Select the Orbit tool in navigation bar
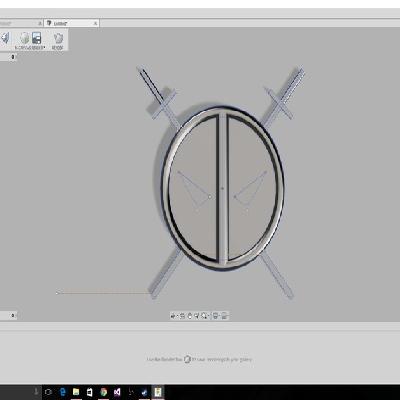This screenshot has width=400, height=400. 173,316
